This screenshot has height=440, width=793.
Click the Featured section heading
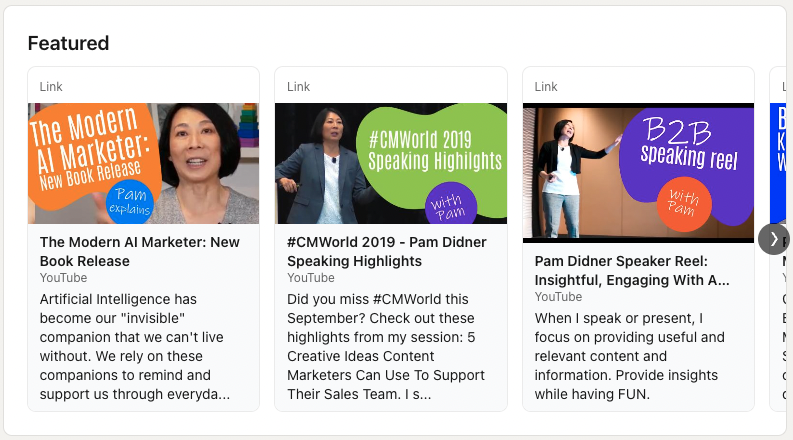[x=68, y=43]
